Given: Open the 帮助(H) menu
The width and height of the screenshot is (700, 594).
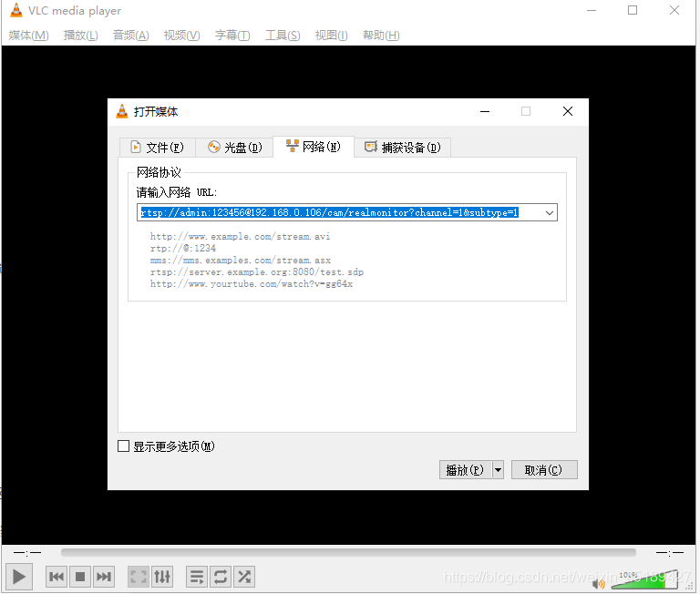Looking at the screenshot, I should [381, 35].
